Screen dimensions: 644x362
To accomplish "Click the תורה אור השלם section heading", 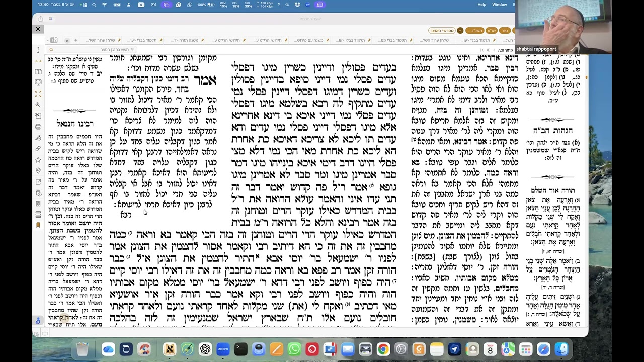I will point(552,190).
